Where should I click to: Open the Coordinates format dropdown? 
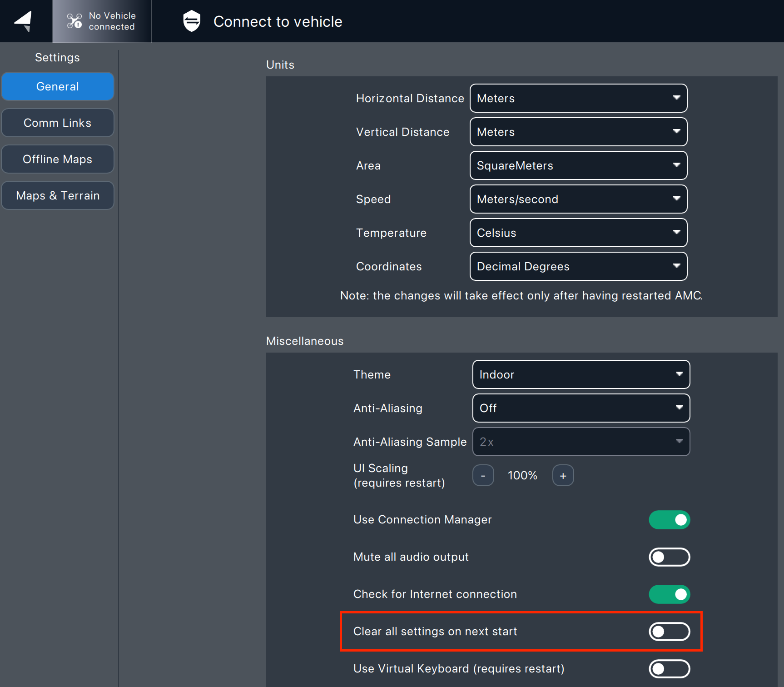578,266
